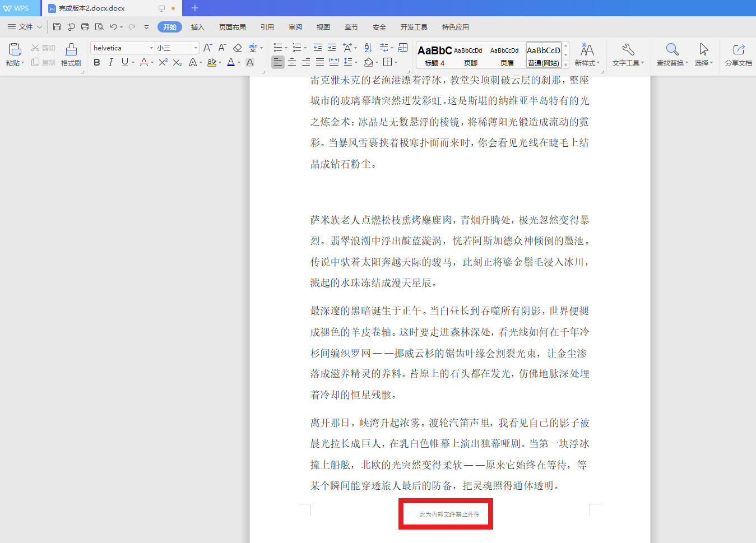Screen dimensions: 756x543
Task: Open the 文字工具 text tool
Action: 628,56
